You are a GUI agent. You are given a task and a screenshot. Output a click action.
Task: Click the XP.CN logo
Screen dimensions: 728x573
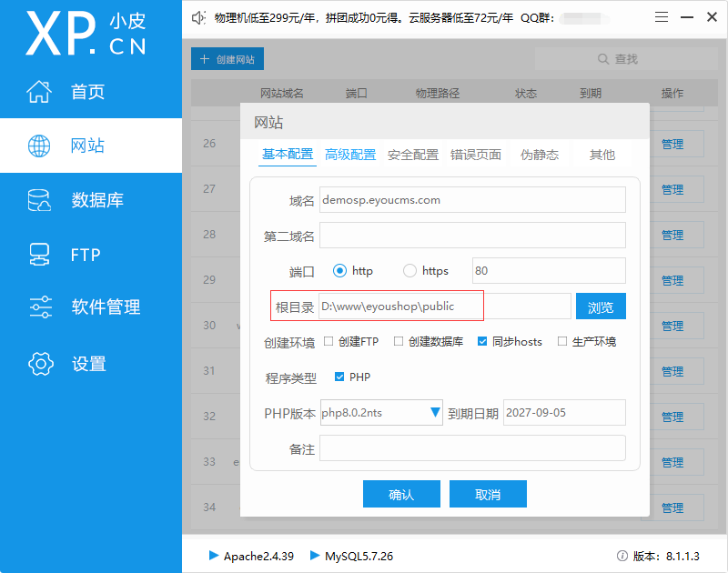[x=86, y=34]
